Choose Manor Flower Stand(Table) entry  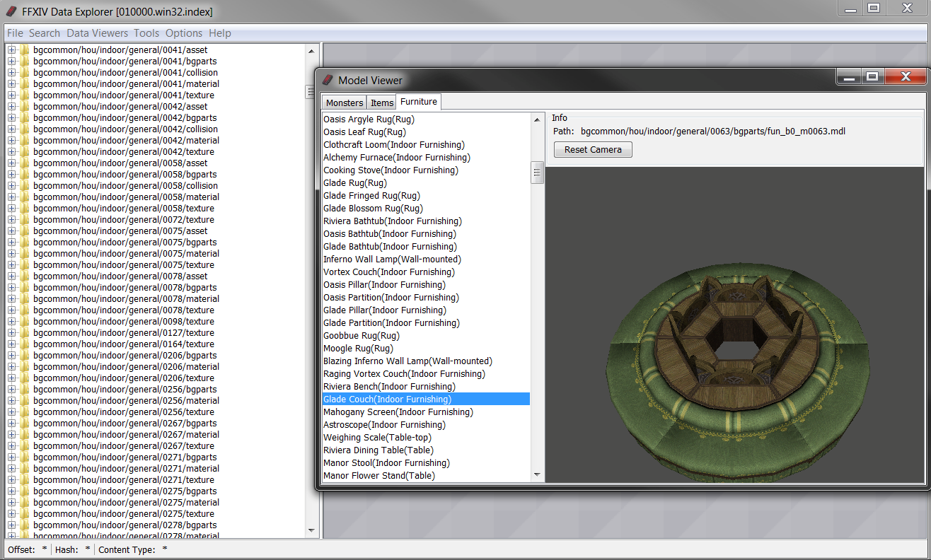427,476
